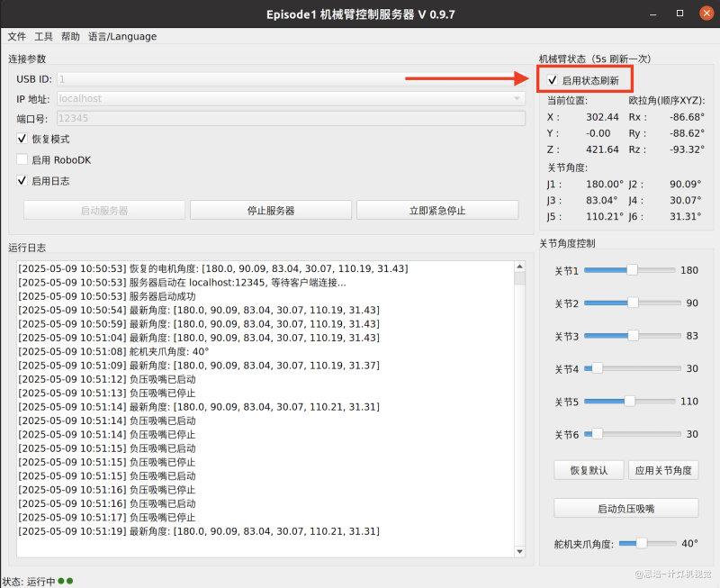The image size is (720, 588).
Task: Click log line 10:51:19 最新角度
Action: click(199, 531)
